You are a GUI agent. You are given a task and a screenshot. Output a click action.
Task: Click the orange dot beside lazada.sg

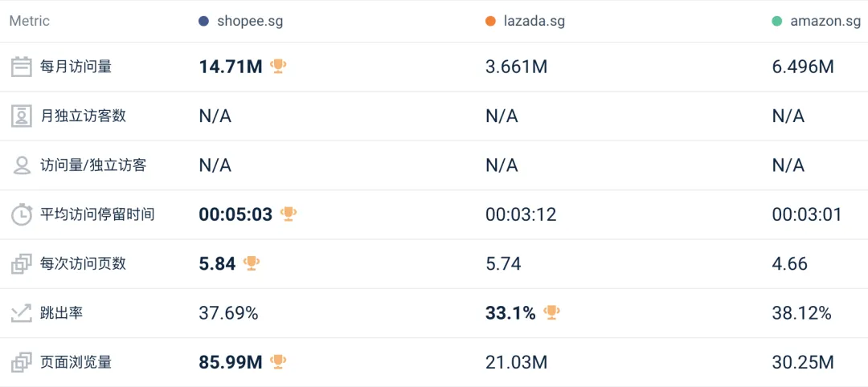[490, 21]
